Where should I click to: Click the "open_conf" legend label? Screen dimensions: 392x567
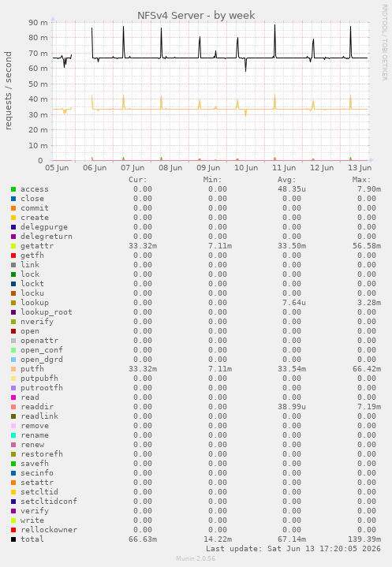[x=42, y=350]
